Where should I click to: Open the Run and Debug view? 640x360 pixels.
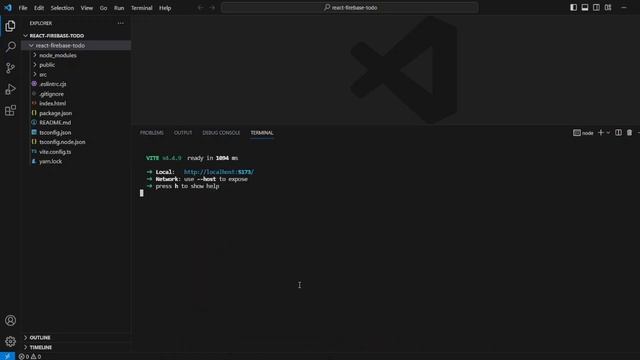click(x=10, y=89)
